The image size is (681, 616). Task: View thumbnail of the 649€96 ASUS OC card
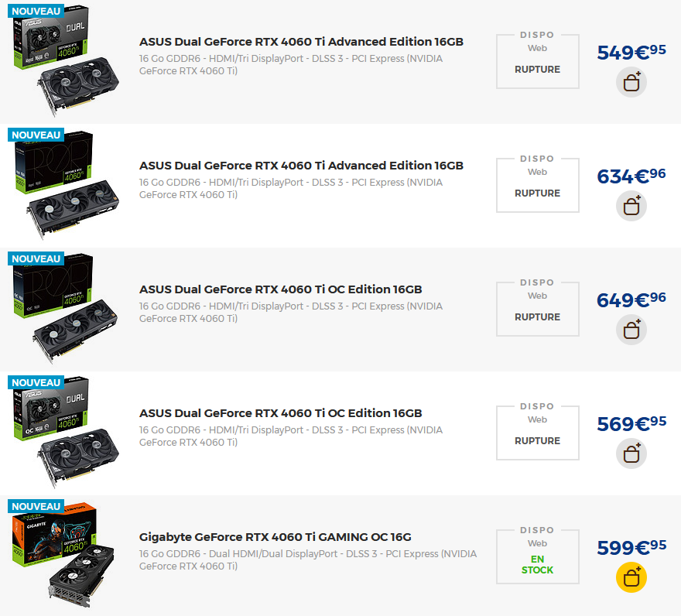(x=63, y=309)
